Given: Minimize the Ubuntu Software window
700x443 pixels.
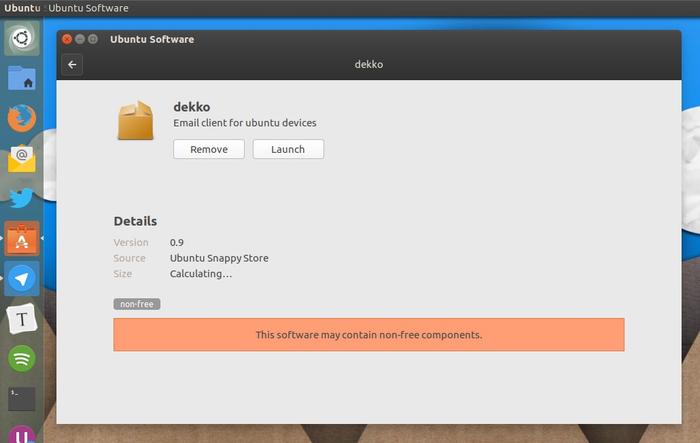Looking at the screenshot, I should pyautogui.click(x=80, y=39).
